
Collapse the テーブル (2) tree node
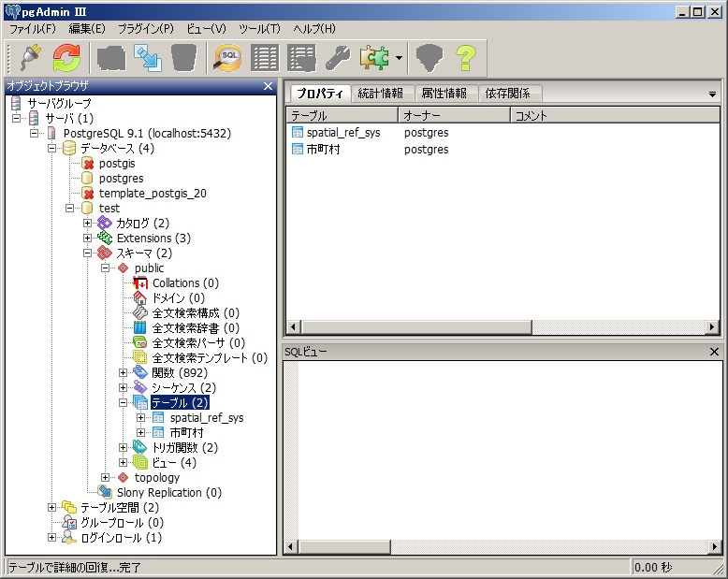(124, 403)
